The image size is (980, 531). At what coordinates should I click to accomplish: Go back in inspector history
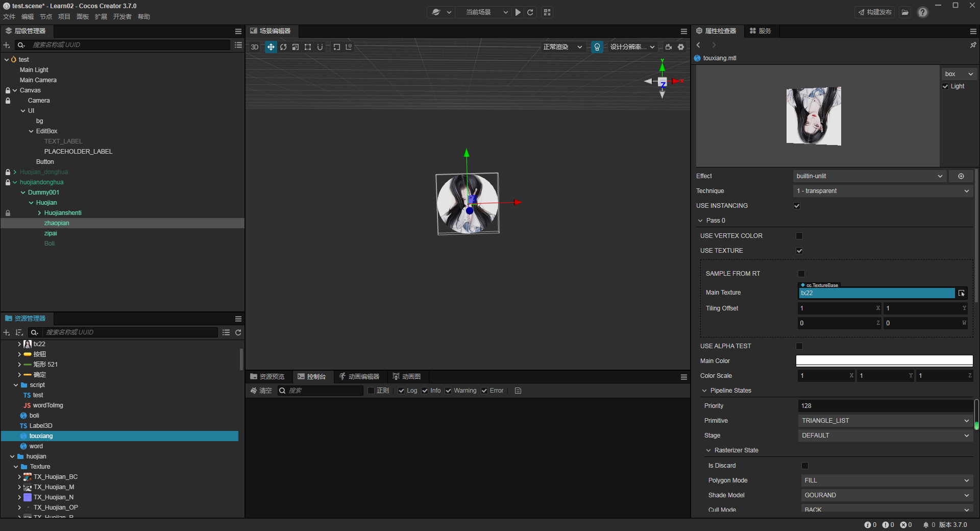(x=698, y=45)
